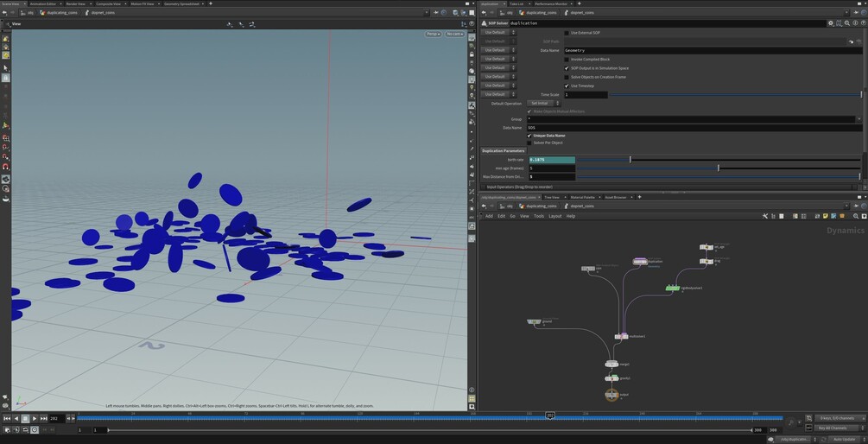Select the drag node in network
This screenshot has height=444, width=868.
(706, 262)
